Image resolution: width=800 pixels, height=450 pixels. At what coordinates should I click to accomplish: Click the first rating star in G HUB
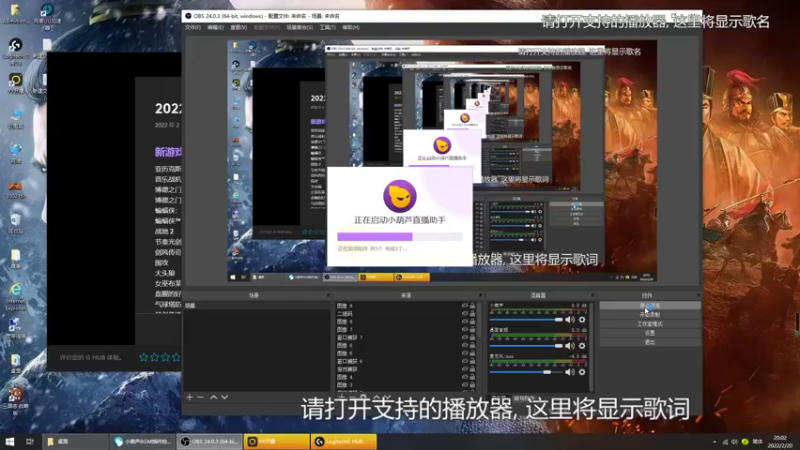click(143, 357)
